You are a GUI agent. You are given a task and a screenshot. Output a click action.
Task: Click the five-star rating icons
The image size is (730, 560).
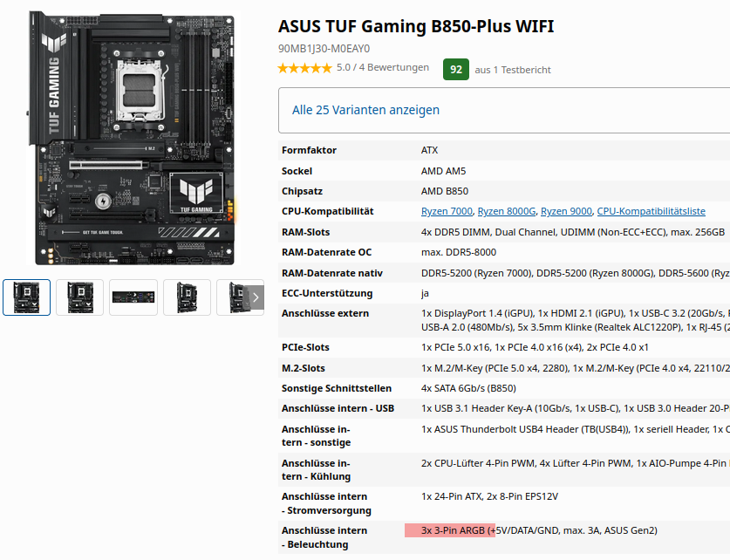pos(305,68)
